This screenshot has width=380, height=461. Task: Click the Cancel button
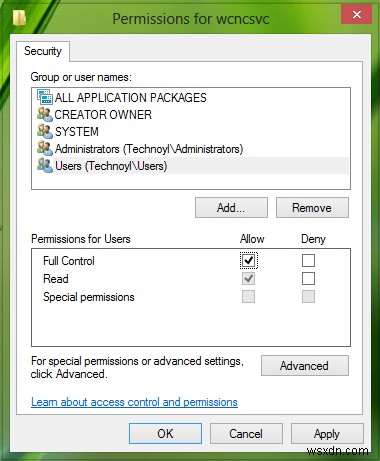pyautogui.click(x=246, y=434)
